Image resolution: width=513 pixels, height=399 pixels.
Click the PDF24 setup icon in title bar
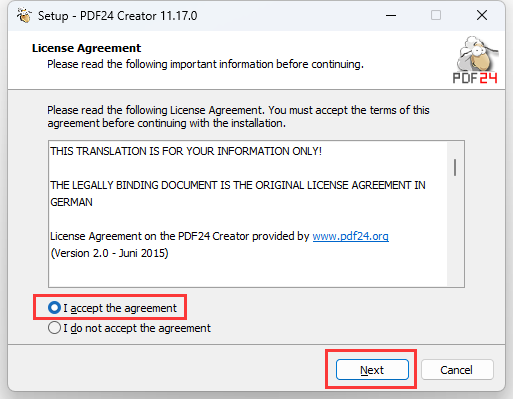(24, 15)
